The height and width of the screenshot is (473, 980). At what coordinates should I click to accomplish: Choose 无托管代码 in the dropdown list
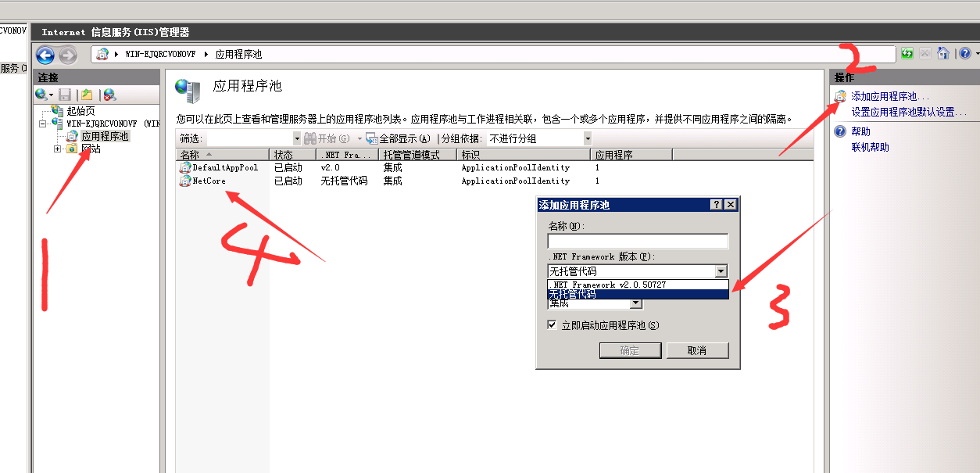(x=638, y=294)
